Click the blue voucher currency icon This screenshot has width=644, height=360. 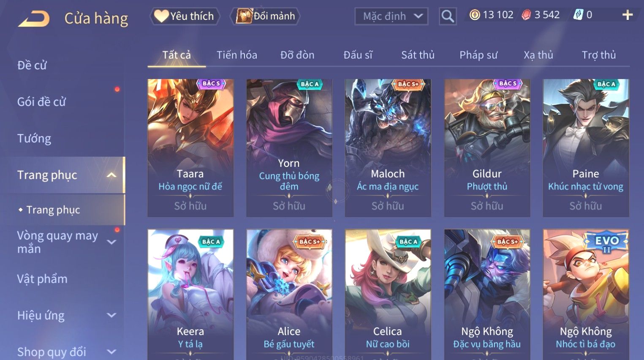click(x=578, y=15)
